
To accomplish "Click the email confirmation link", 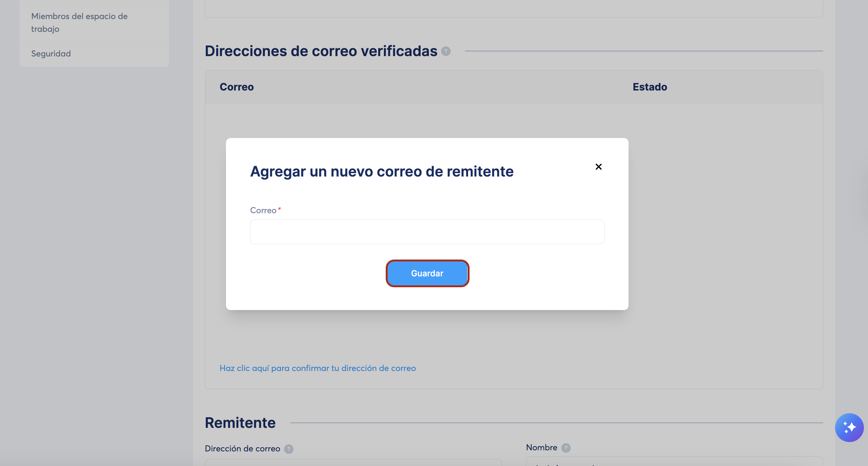I will [x=317, y=368].
